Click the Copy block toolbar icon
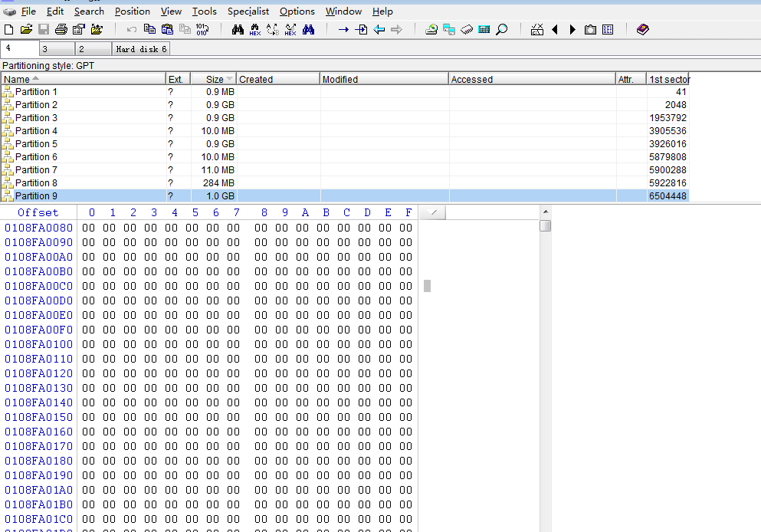The height and width of the screenshot is (532, 761). tap(149, 30)
